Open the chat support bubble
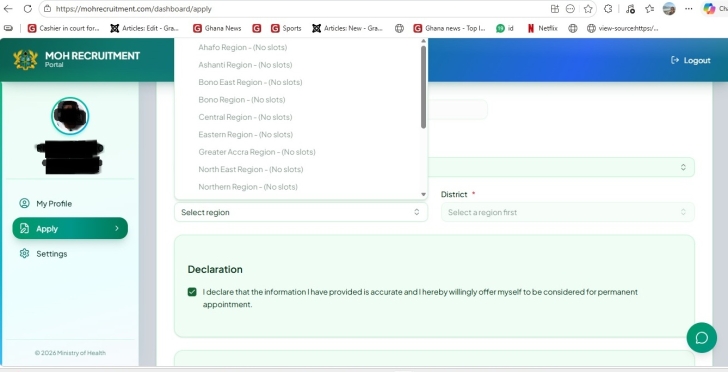The height and width of the screenshot is (372, 728). pyautogui.click(x=702, y=338)
